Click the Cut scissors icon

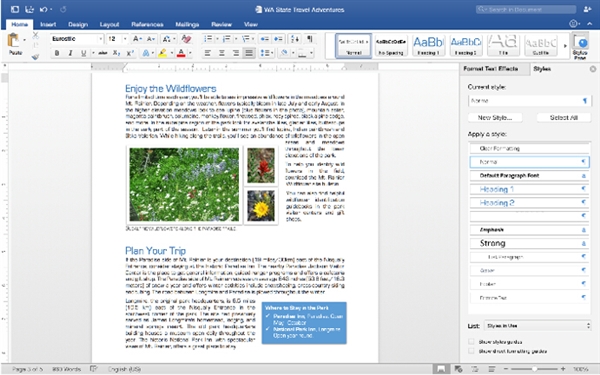[35, 36]
